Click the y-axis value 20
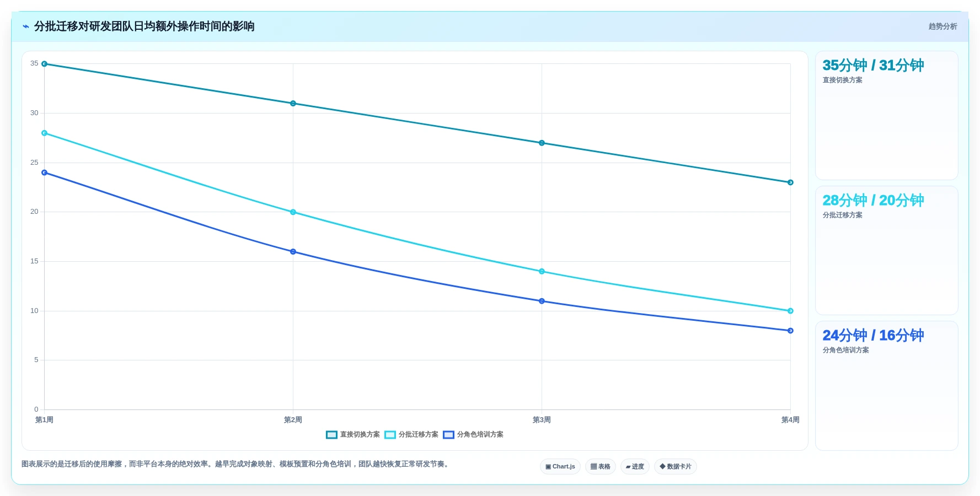The height and width of the screenshot is (496, 980). coord(34,212)
